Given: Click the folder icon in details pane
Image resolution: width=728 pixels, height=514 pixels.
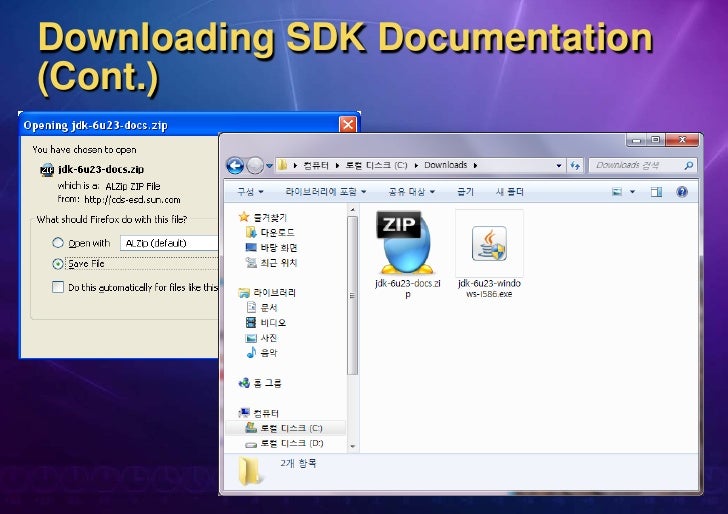Looking at the screenshot, I should (x=251, y=471).
